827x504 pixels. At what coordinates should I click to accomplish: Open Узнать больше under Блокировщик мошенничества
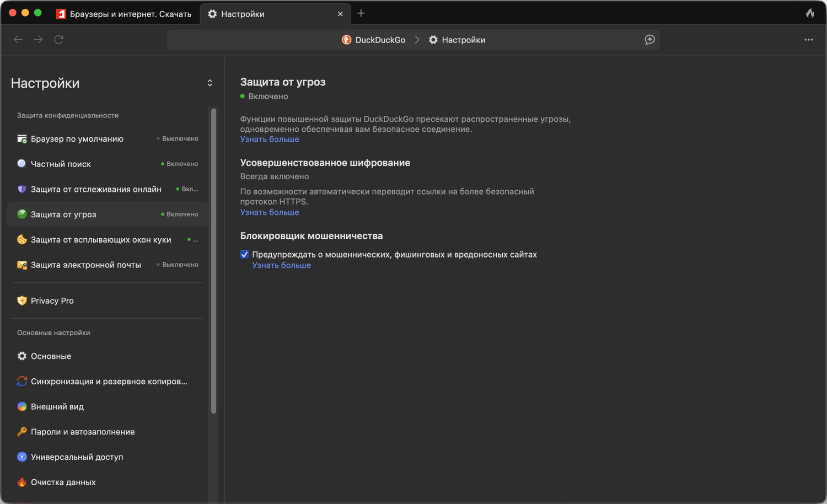[281, 265]
